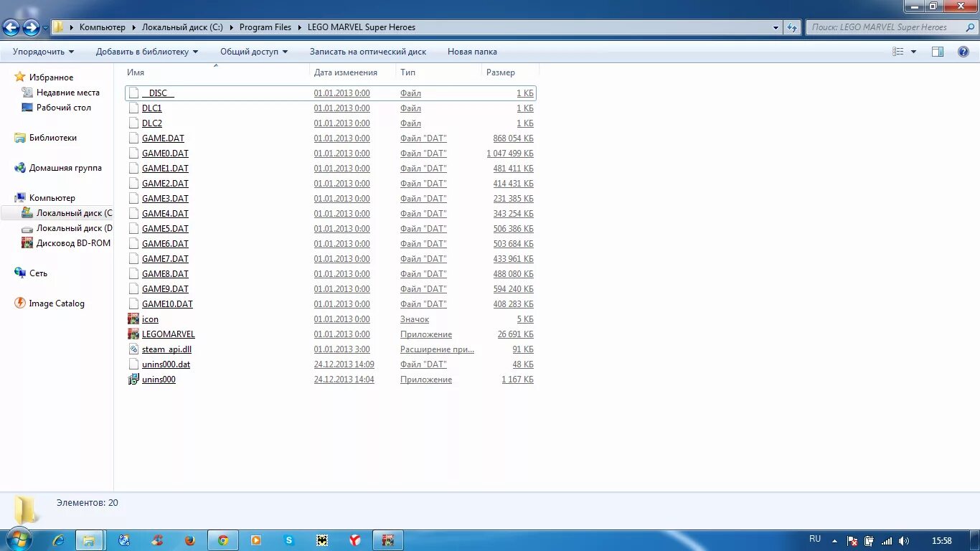Click the Program Files breadcrumb segment
This screenshot has height=551, width=980.
click(x=265, y=27)
